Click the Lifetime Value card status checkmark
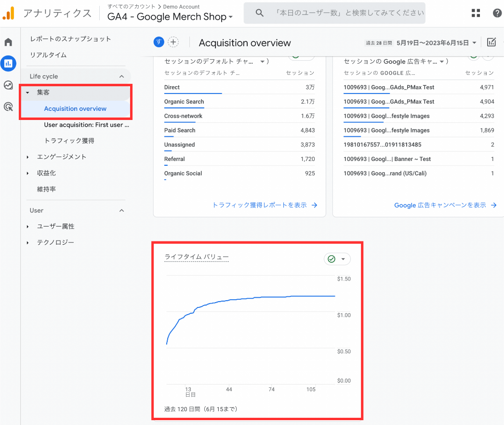This screenshot has height=425, width=504. (332, 259)
